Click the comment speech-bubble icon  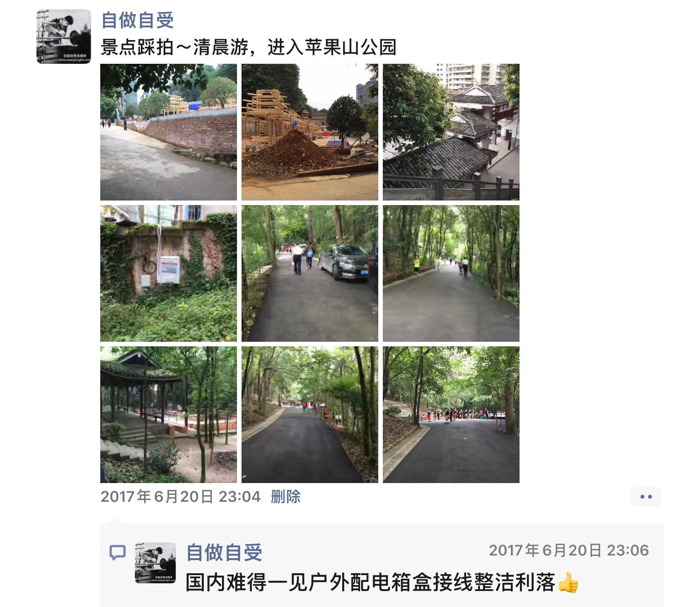pos(118,553)
